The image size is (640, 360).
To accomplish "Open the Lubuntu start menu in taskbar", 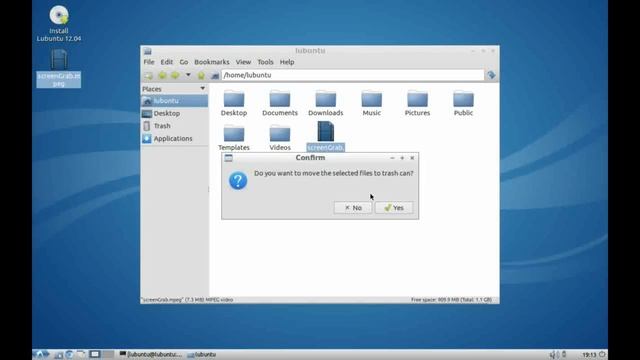I will 41,354.
